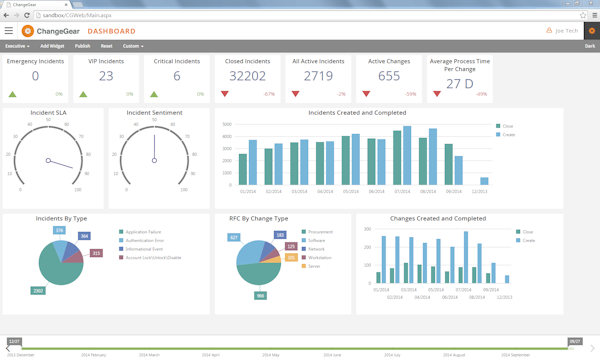Open the hamburger navigation menu
Image resolution: width=600 pixels, height=361 pixels.
pyautogui.click(x=9, y=31)
